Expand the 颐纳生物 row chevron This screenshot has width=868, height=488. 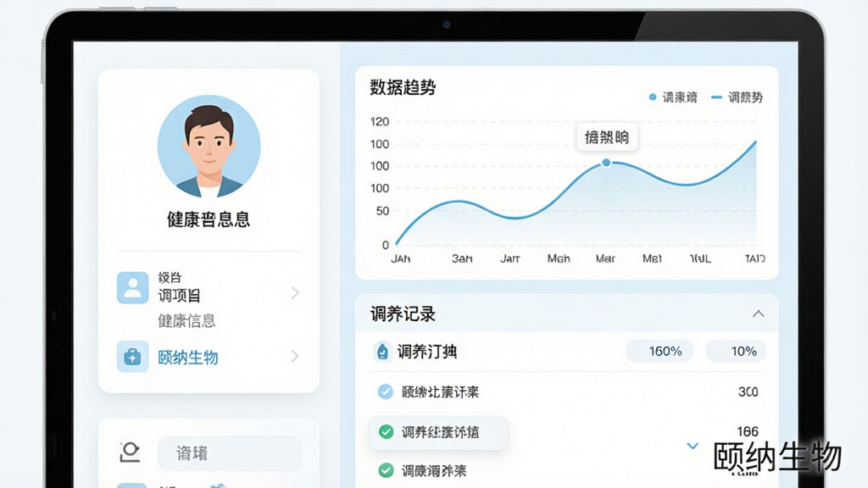[x=295, y=357]
